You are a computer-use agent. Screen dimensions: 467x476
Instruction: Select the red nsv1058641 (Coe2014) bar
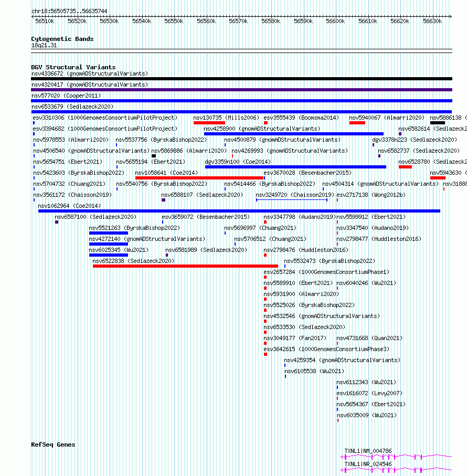[199, 178]
